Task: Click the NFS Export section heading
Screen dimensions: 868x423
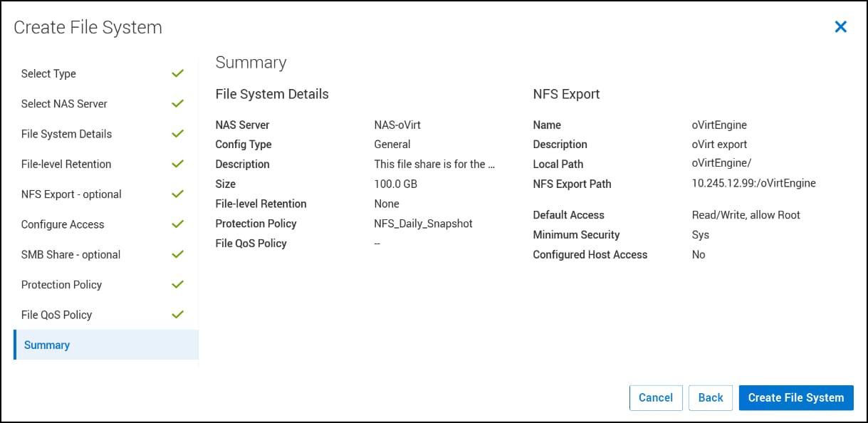Action: 566,94
